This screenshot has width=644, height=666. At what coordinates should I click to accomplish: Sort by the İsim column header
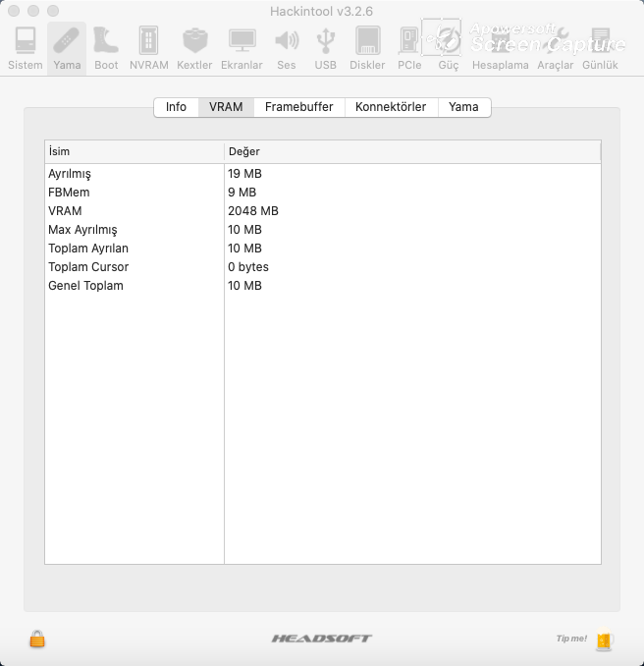click(x=134, y=151)
